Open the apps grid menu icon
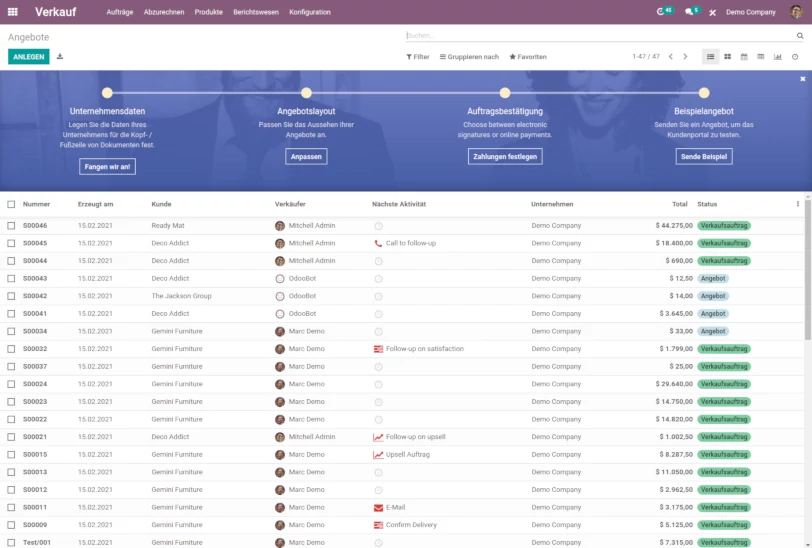The image size is (812, 548). tap(13, 11)
